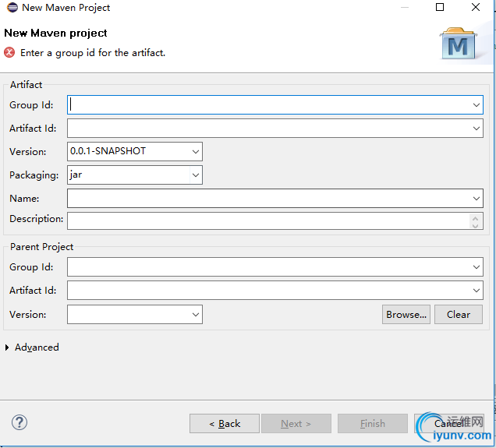This screenshot has height=448, width=496.
Task: Click the 'New Maven project' heading
Action: [x=55, y=33]
